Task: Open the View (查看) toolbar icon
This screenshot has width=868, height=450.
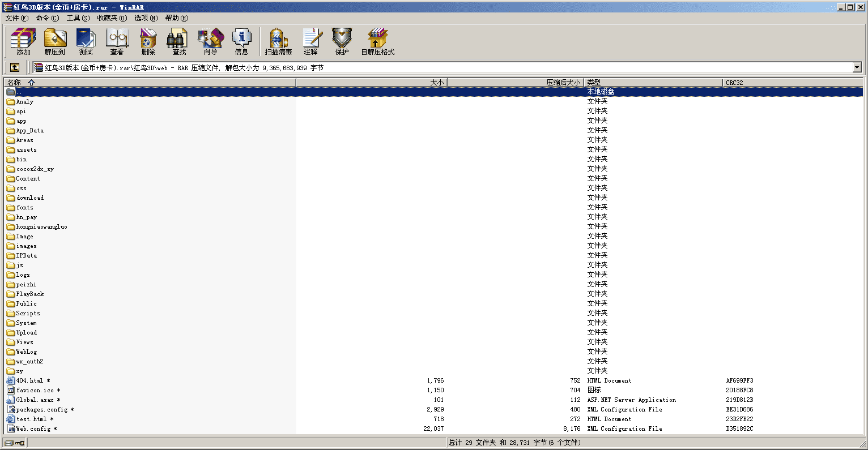Action: click(117, 42)
